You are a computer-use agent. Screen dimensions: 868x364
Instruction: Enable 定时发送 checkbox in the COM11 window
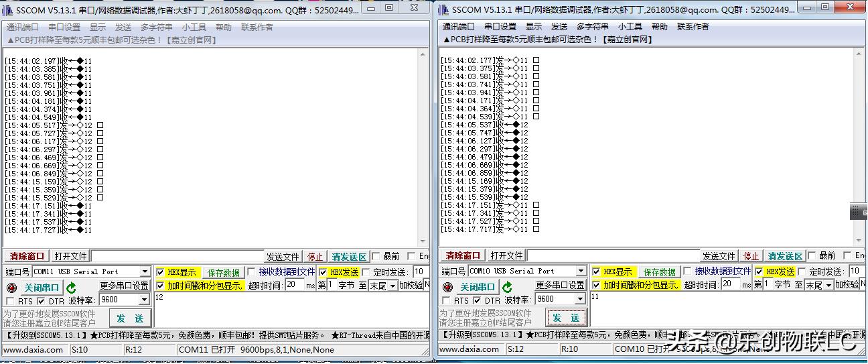366,272
